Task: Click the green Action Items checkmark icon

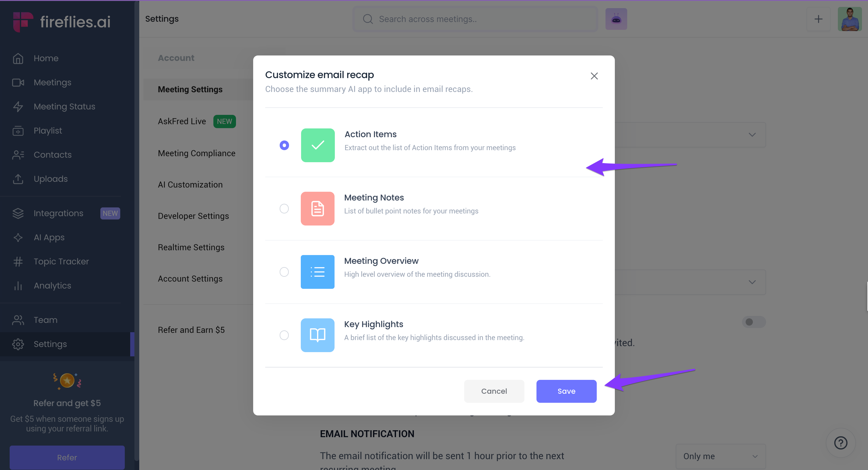Action: [x=317, y=145]
